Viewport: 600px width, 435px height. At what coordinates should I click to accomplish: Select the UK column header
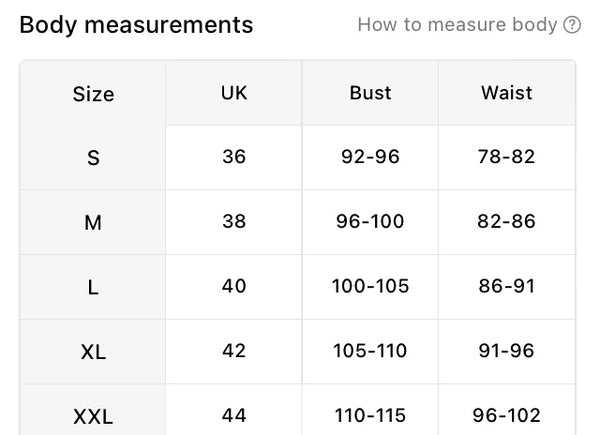click(234, 93)
